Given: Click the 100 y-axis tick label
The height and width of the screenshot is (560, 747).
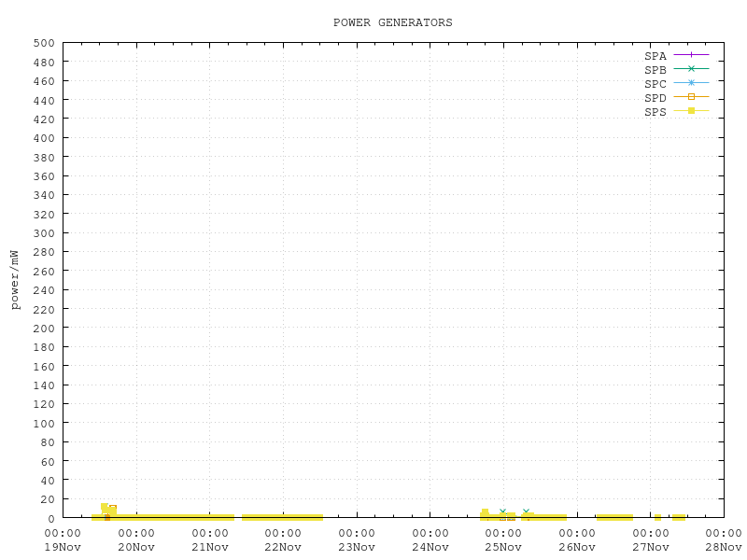Looking at the screenshot, I should click(x=43, y=423).
